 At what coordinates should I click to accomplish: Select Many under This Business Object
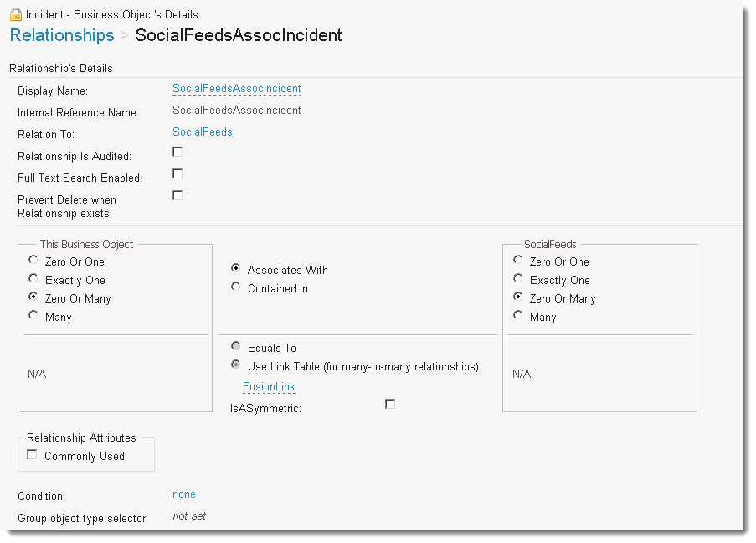click(33, 315)
